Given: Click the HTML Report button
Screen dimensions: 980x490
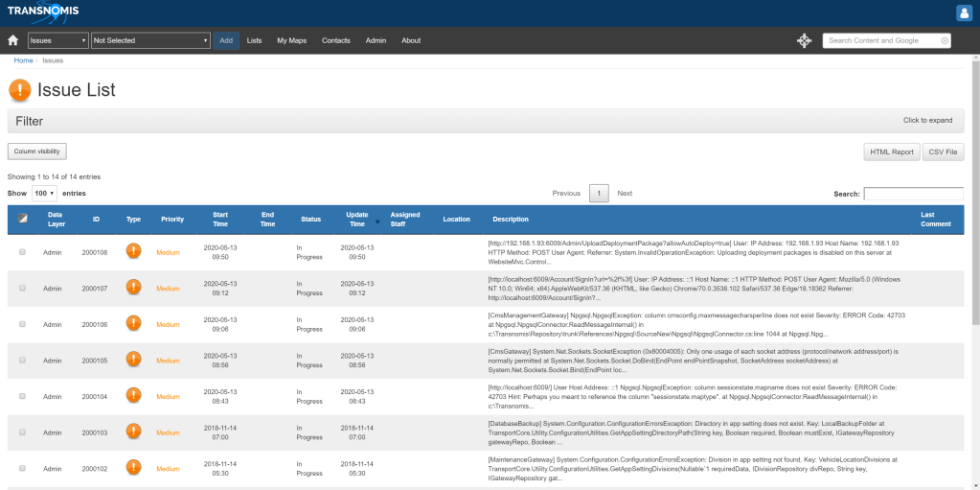Looking at the screenshot, I should (x=891, y=152).
